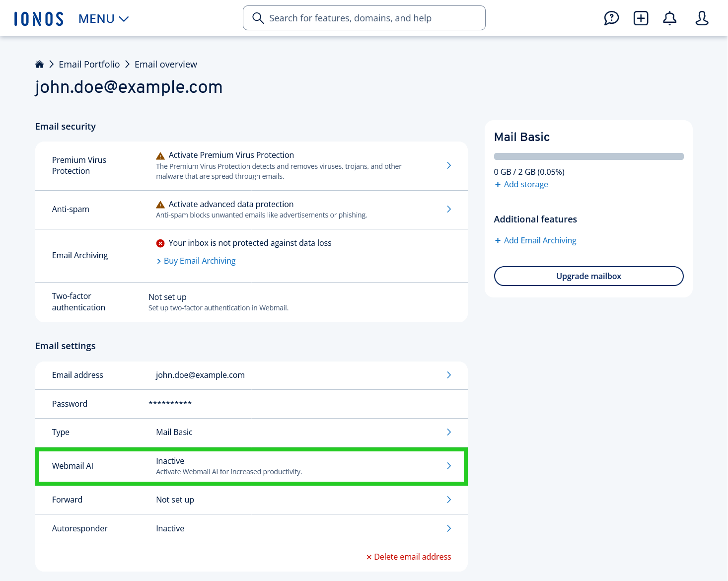
Task: Click Upgrade mailbox button
Action: click(x=589, y=276)
